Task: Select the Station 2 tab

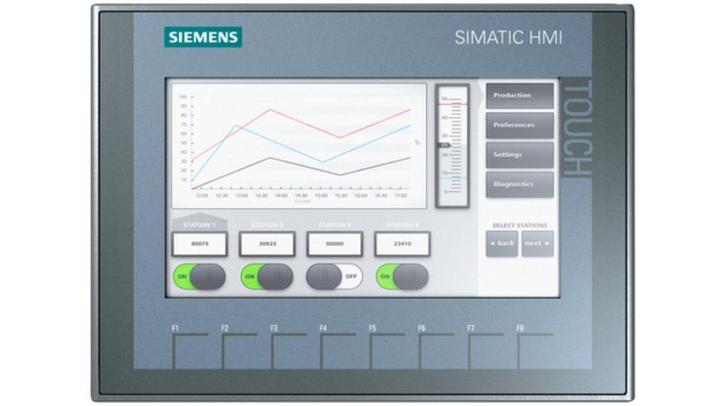Action: click(x=267, y=225)
